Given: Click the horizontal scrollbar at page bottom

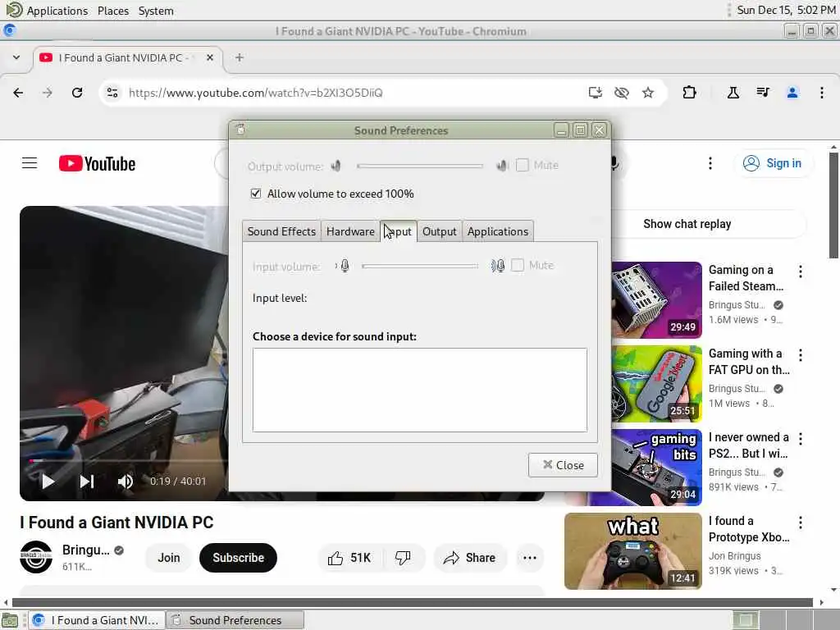Looking at the screenshot, I should (x=413, y=602).
